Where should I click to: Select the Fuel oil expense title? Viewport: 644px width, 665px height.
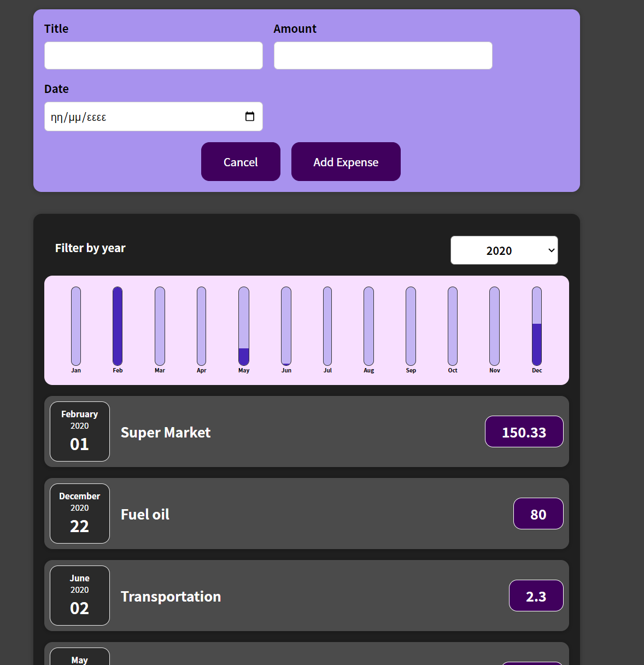[x=145, y=515]
